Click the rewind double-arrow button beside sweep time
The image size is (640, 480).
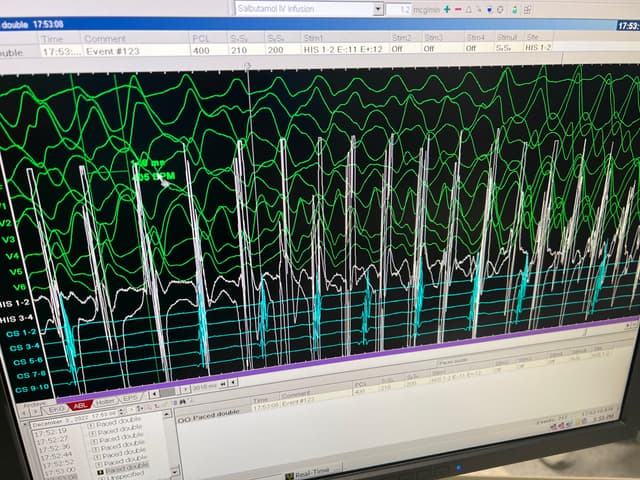pos(223,384)
